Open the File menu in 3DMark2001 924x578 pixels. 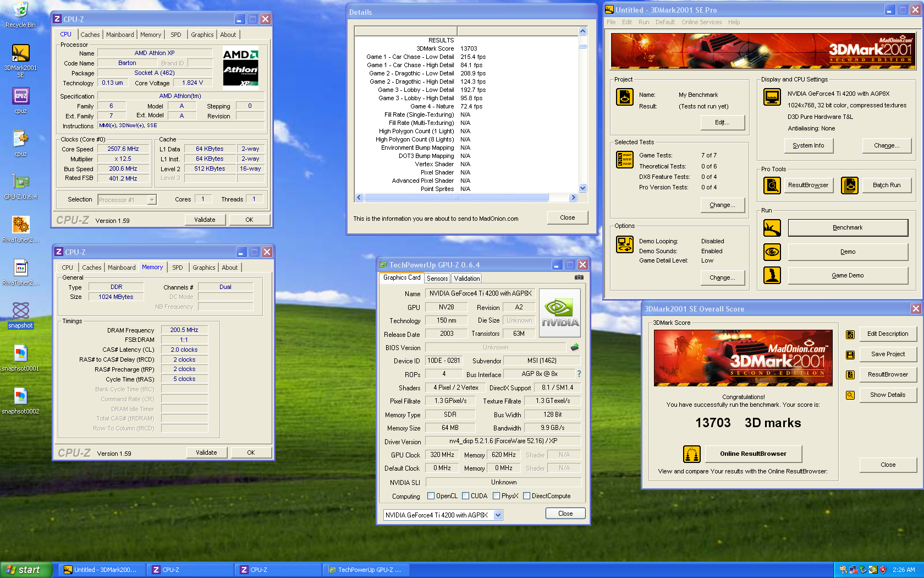[x=611, y=22]
